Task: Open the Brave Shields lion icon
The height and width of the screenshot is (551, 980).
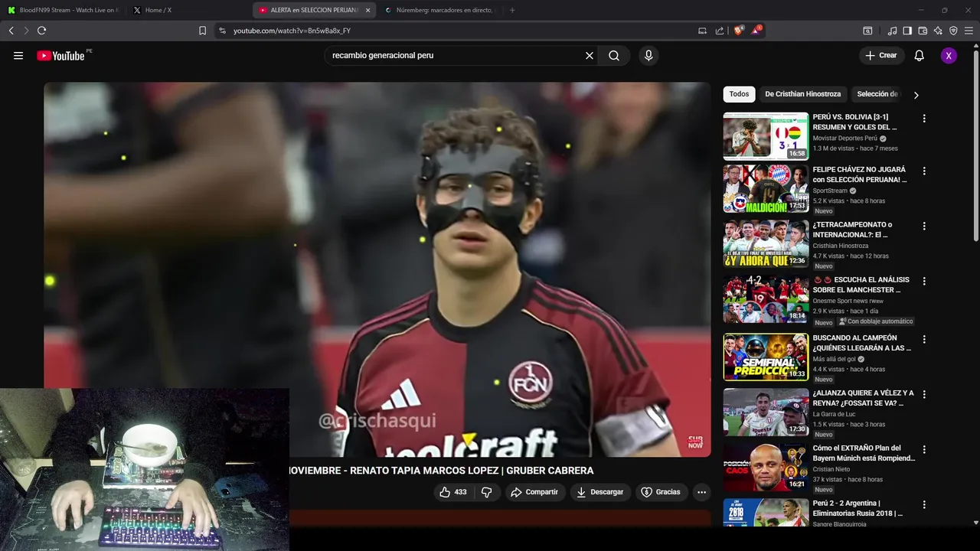Action: [739, 31]
